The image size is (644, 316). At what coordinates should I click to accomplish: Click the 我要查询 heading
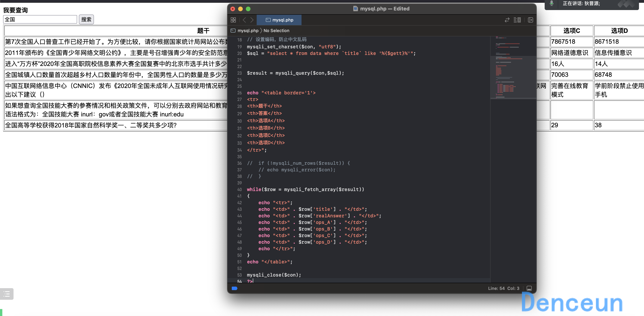(x=15, y=10)
